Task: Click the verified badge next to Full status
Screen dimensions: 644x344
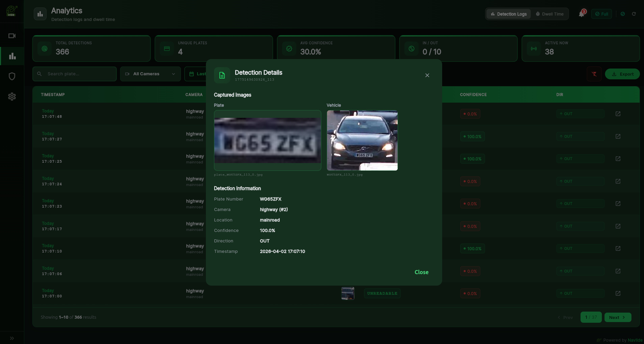Action: tap(623, 14)
